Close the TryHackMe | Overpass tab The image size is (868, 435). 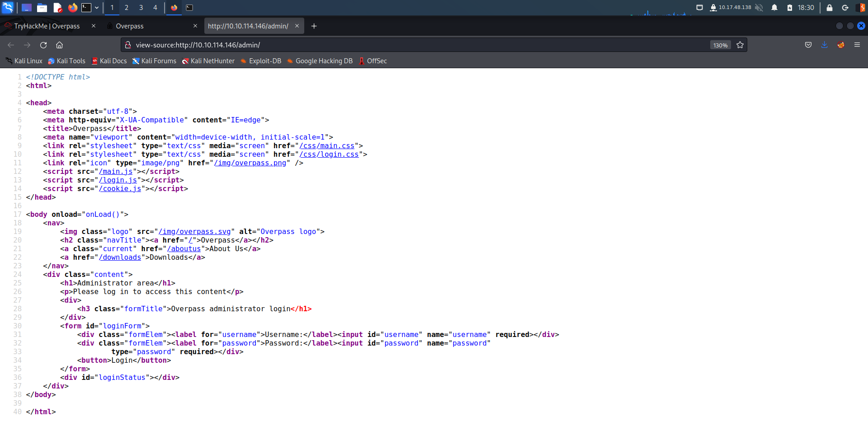click(94, 26)
